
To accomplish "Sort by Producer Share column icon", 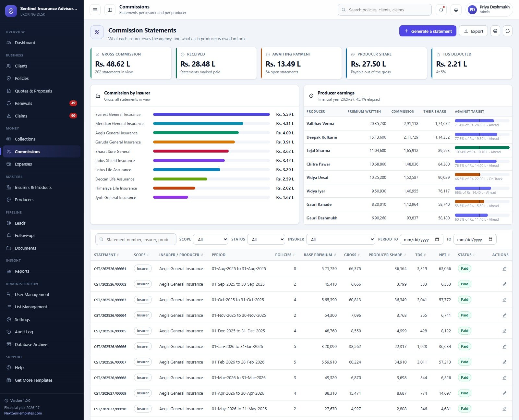I will (405, 255).
